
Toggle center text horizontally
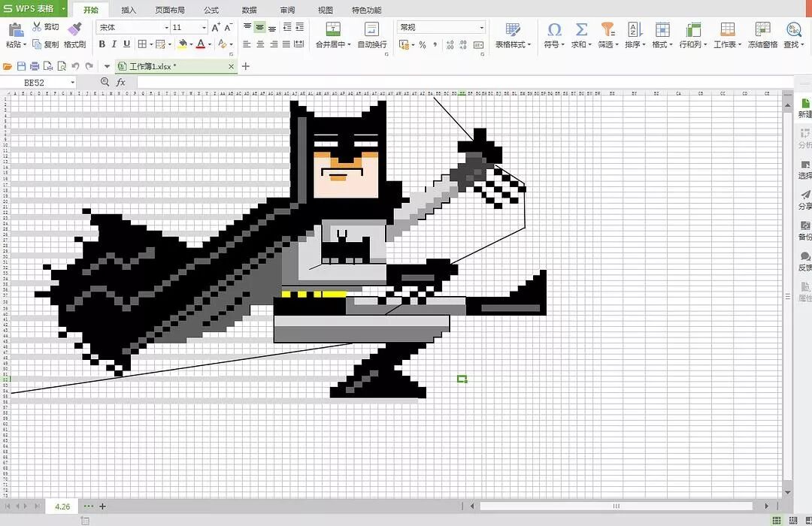pyautogui.click(x=260, y=44)
